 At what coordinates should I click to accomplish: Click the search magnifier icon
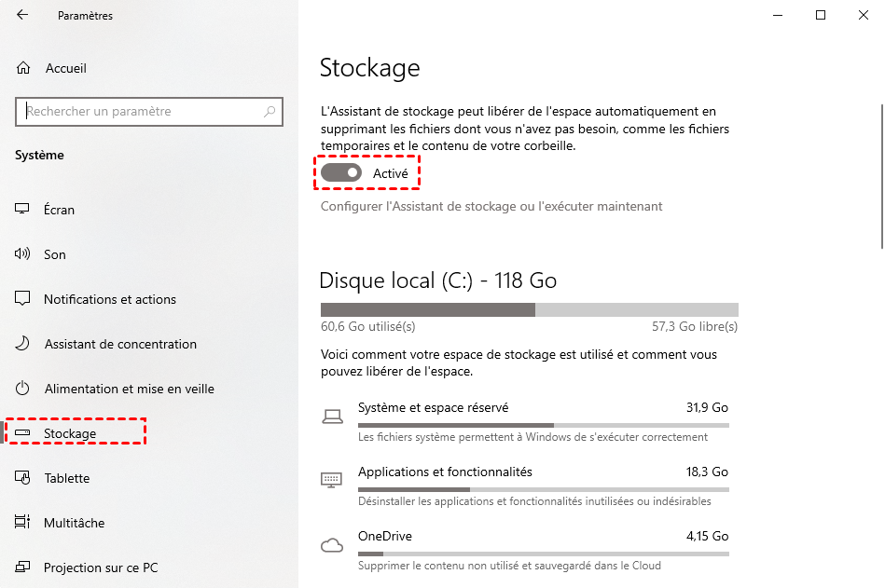coord(270,112)
